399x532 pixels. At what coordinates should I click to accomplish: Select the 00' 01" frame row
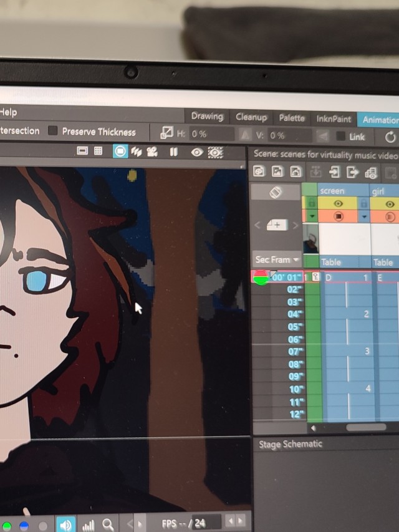(x=286, y=277)
